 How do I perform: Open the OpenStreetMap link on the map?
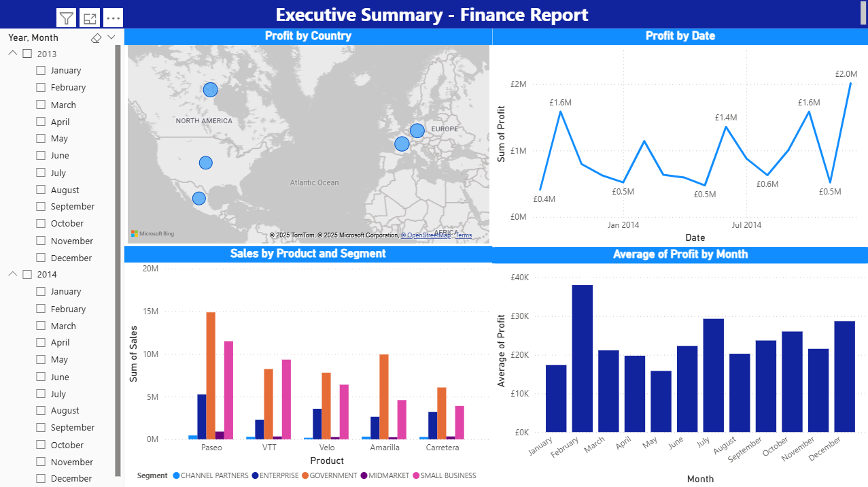426,235
